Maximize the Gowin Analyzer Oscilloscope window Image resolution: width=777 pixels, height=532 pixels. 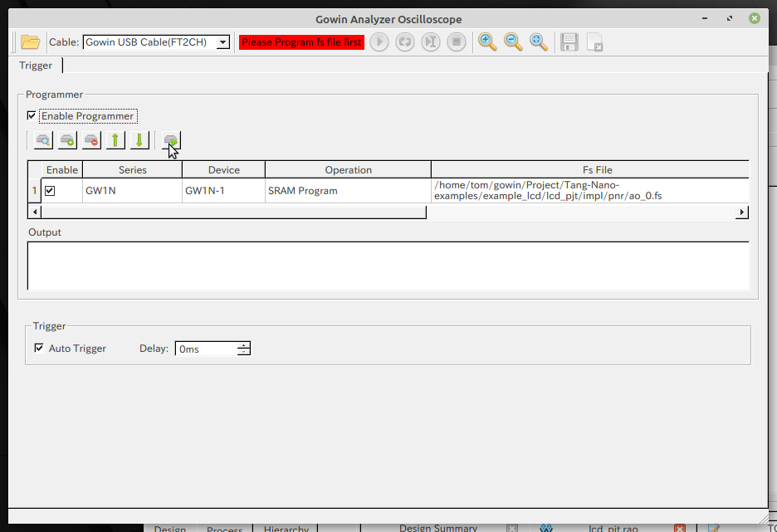[x=730, y=18]
